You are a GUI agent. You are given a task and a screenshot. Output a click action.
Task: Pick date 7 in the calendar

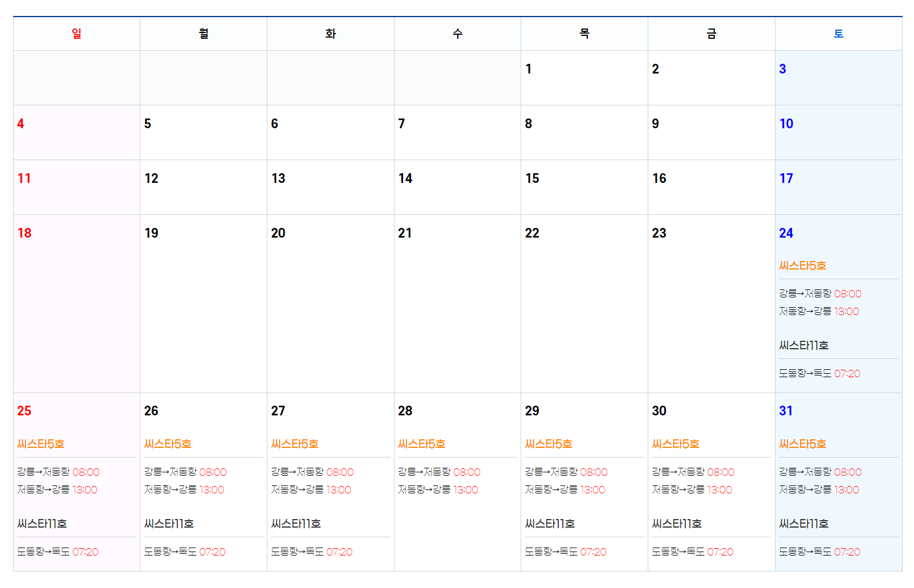click(401, 124)
